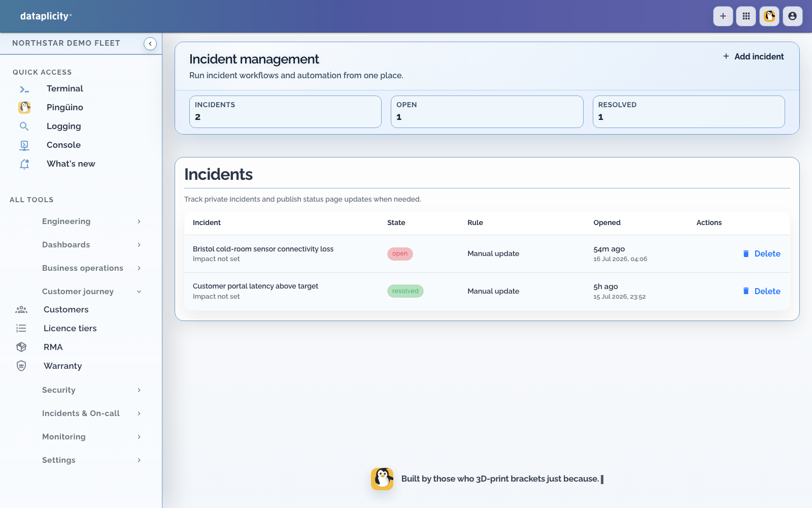This screenshot has height=508, width=812.
Task: Click the INCIDENTS count card
Action: click(285, 112)
